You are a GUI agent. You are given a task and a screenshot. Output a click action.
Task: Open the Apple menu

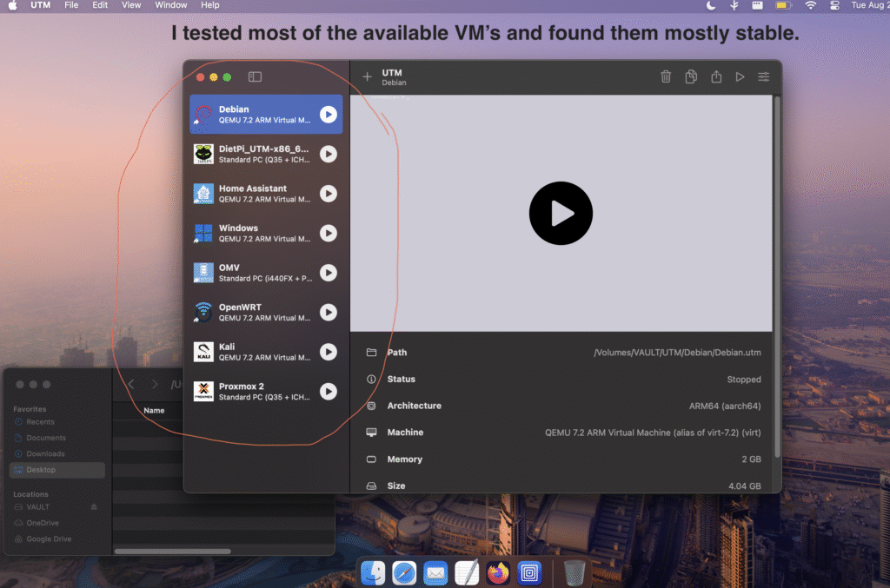(x=12, y=5)
